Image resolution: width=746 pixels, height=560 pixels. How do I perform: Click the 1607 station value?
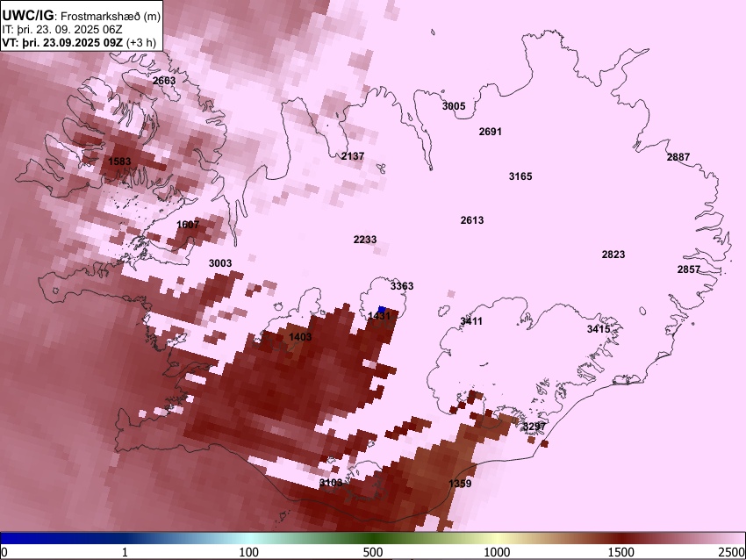tap(188, 225)
